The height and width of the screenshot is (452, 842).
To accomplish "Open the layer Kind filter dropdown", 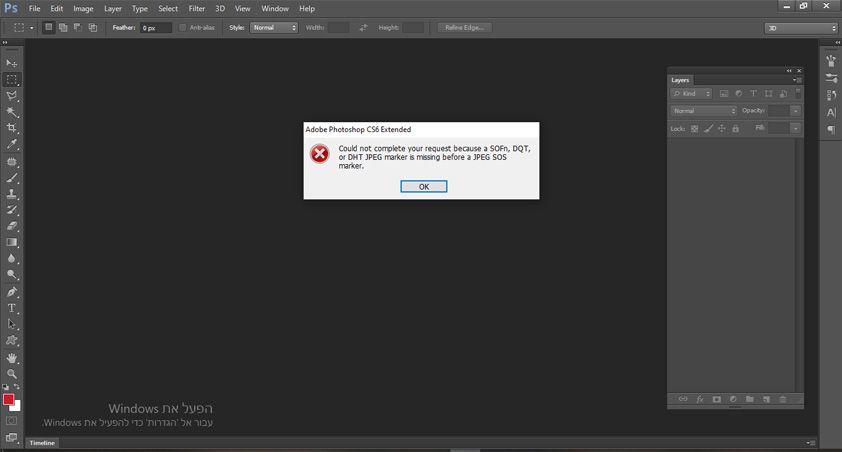I will coord(691,94).
